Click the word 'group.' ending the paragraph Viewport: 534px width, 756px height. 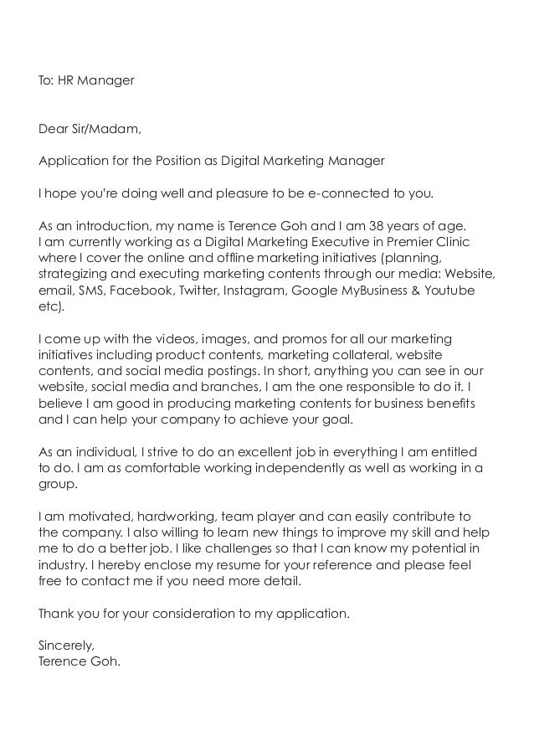[x=58, y=485]
